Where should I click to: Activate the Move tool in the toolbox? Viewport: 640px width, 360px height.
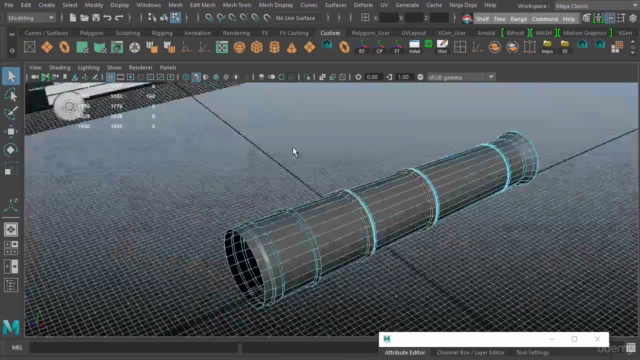(11, 131)
